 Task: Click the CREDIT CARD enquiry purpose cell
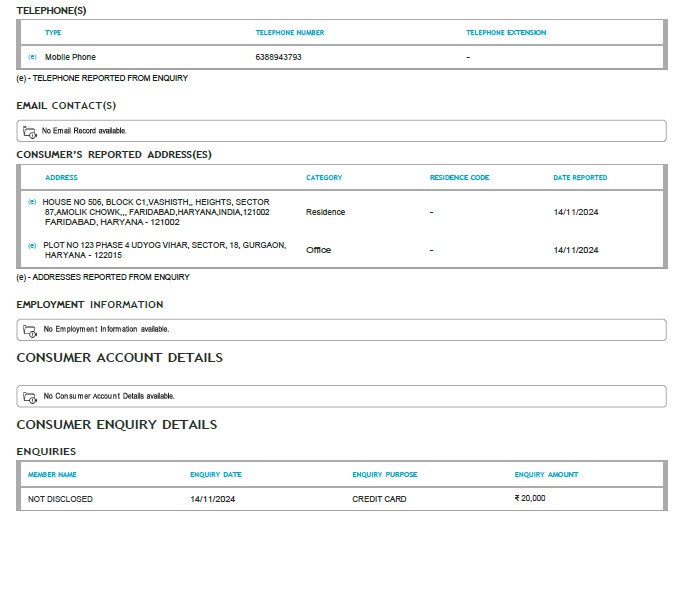[x=379, y=499]
